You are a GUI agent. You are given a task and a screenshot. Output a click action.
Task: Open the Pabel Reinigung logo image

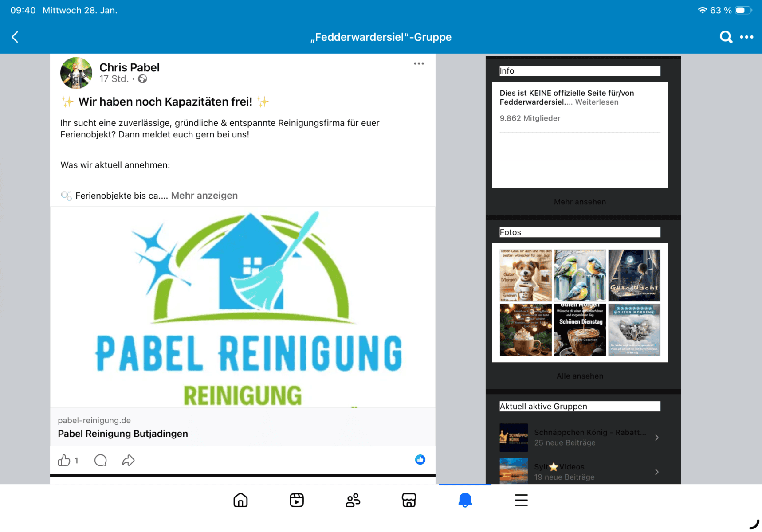click(x=243, y=307)
